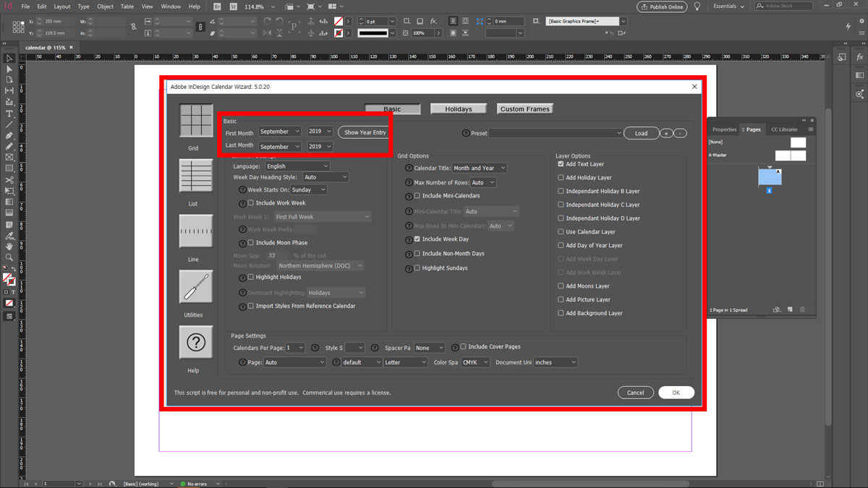Open the Utilities screwdriver icon
The width and height of the screenshot is (868, 488).
[196, 287]
